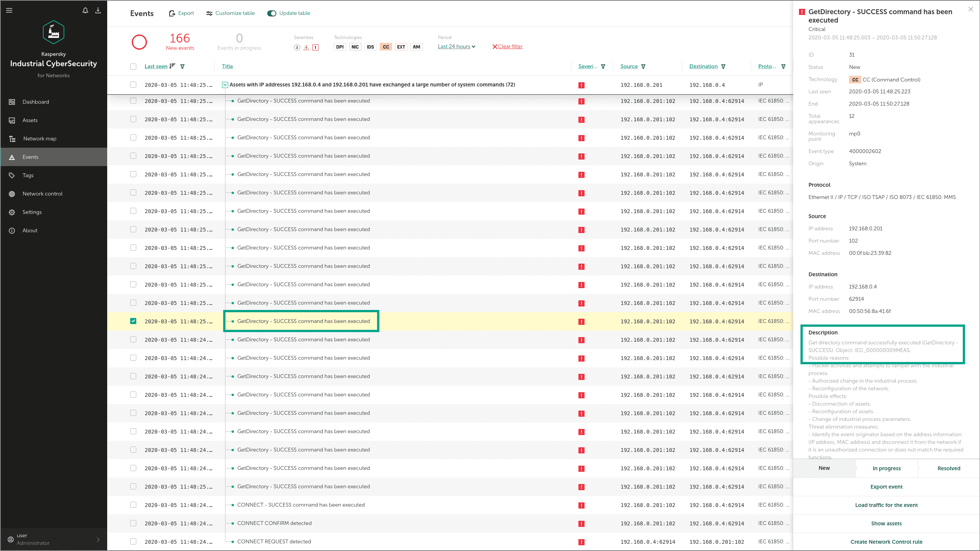Click the Last seen sort icon
980x551 pixels.
point(172,66)
